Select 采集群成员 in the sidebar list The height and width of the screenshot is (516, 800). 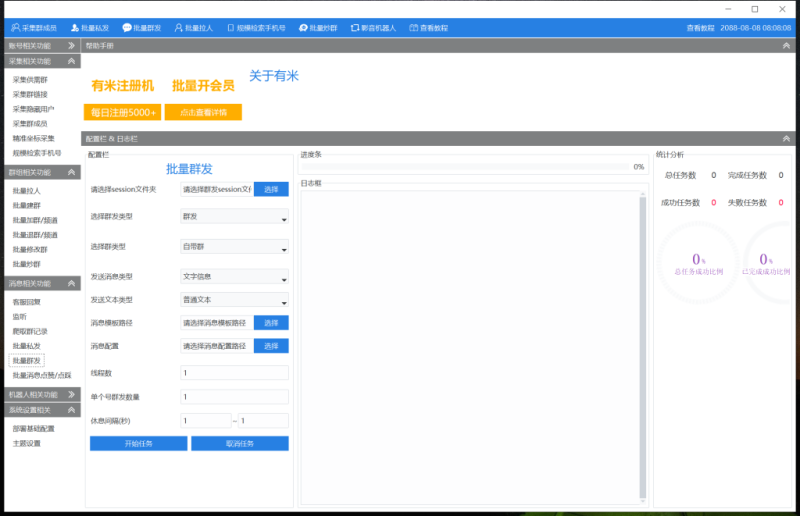click(30, 124)
